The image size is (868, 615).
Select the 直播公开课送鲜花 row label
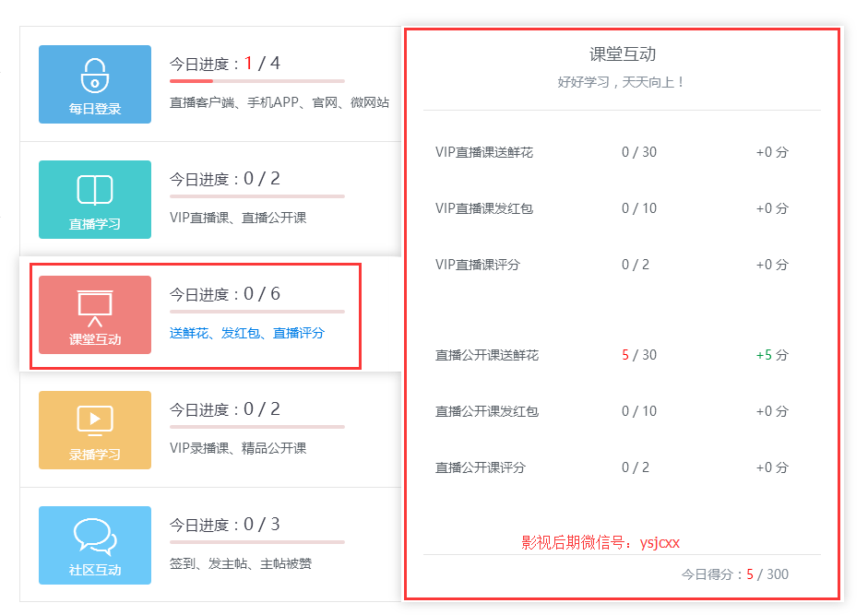[487, 355]
